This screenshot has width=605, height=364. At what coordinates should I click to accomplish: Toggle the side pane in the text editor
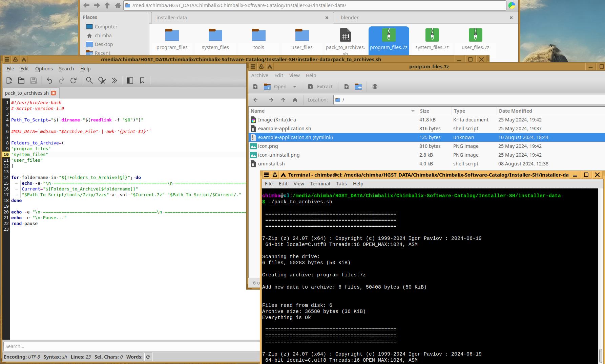130,81
